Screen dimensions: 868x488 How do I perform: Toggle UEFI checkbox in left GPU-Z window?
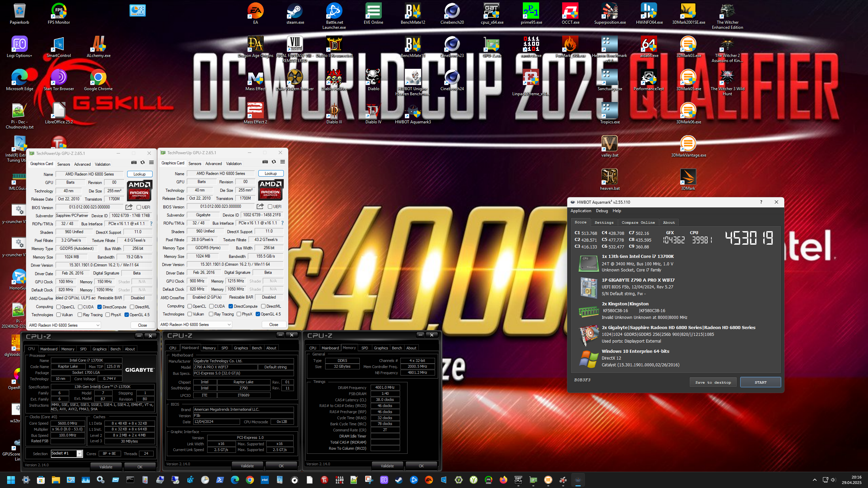click(139, 207)
